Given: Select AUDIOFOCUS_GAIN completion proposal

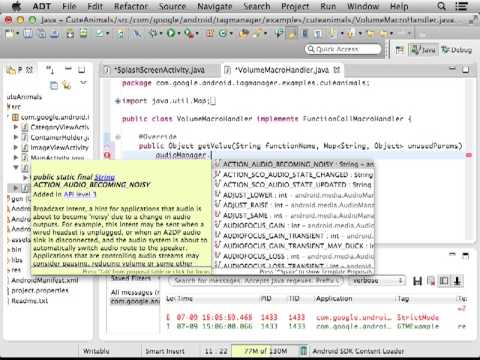Looking at the screenshot, I should [294, 225].
